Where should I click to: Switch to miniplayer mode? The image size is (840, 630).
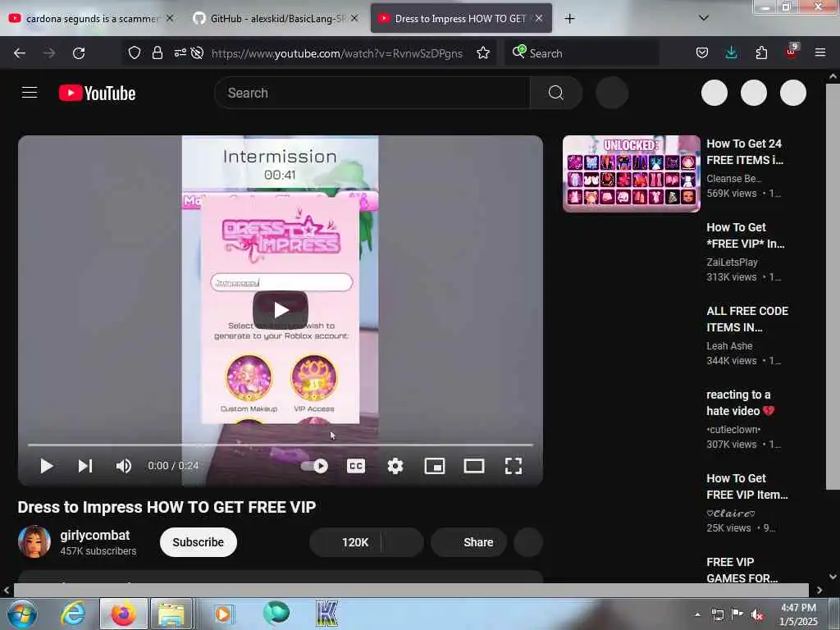click(435, 466)
